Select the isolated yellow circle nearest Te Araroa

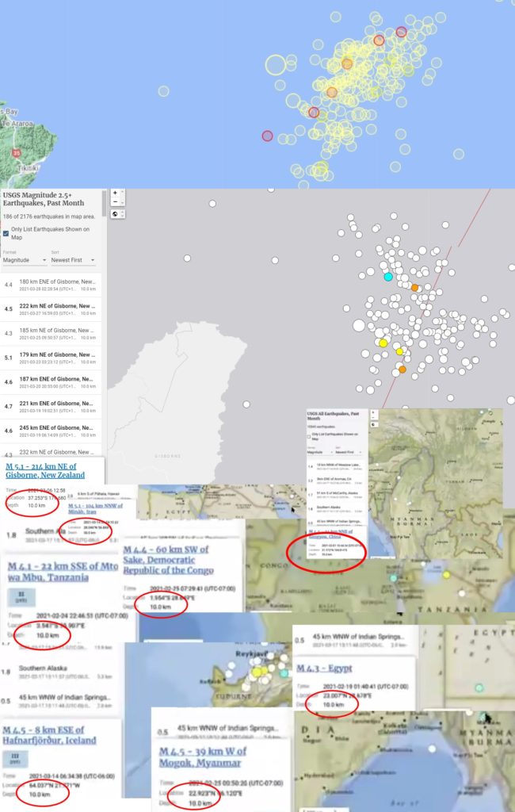(x=163, y=91)
